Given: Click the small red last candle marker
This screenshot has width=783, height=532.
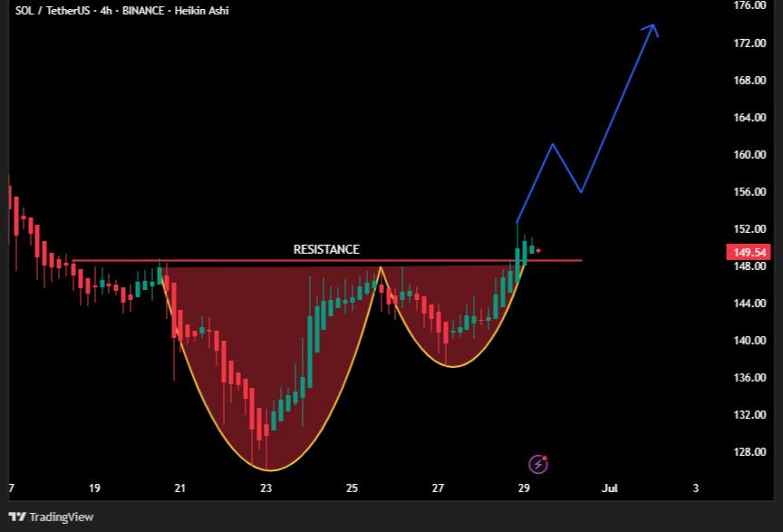Looking at the screenshot, I should (538, 250).
